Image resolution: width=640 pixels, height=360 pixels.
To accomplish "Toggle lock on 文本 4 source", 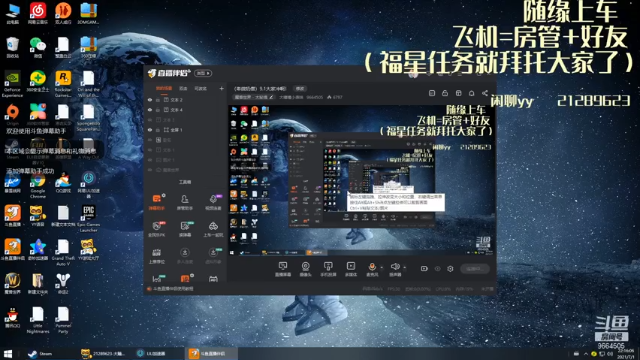I will pos(158,110).
